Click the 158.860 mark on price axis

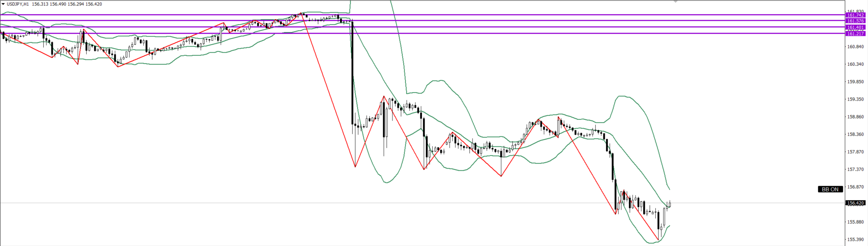(x=855, y=117)
